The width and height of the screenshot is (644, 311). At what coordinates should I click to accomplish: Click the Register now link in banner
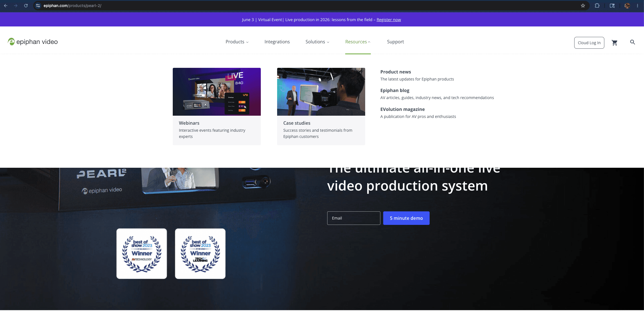389,20
